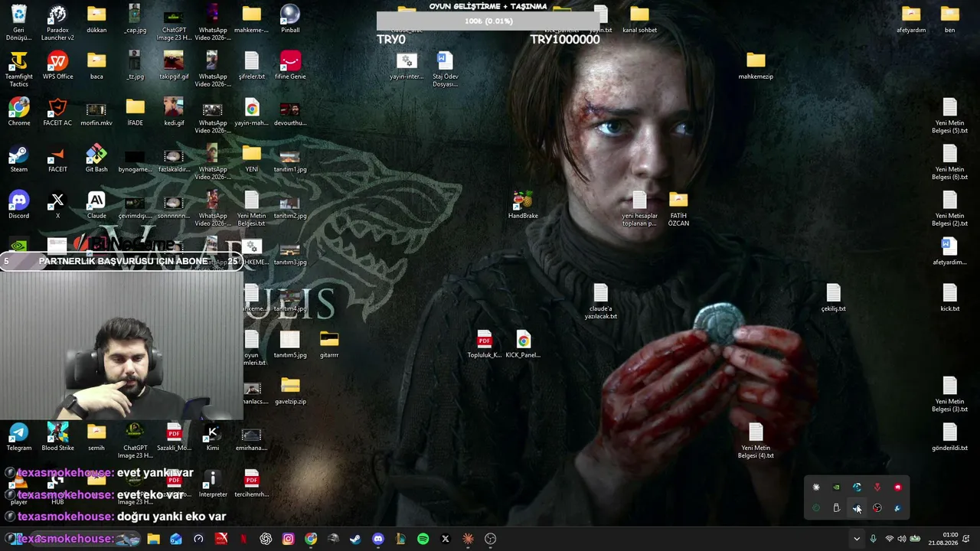Select the gavelzip.zip folder

tap(290, 391)
